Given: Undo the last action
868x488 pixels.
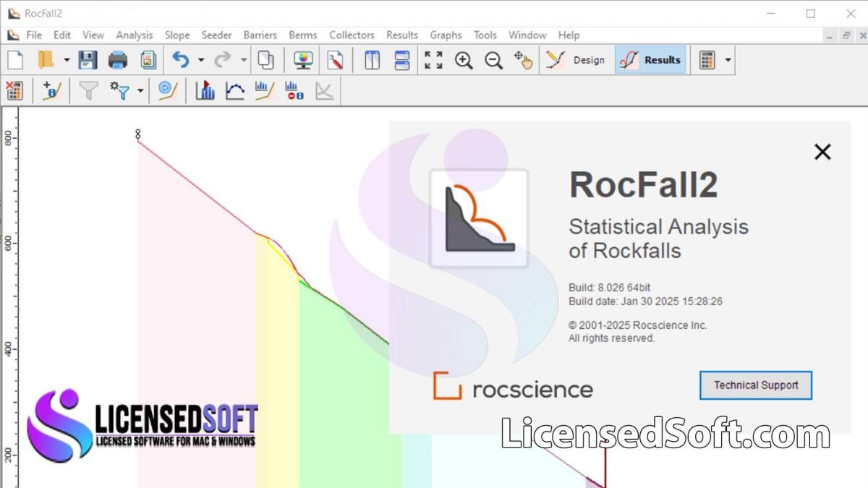Looking at the screenshot, I should (181, 60).
